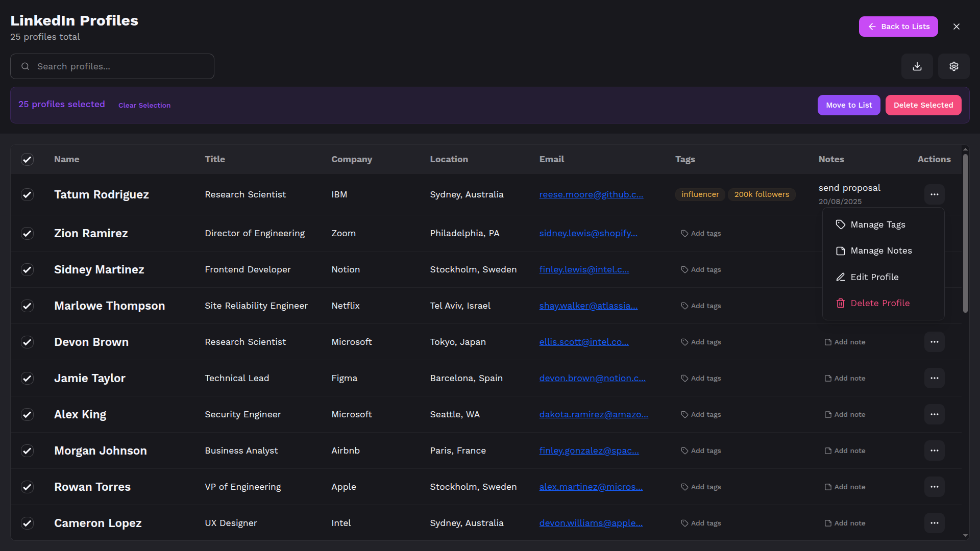This screenshot has width=980, height=551.
Task: Open the settings gear icon
Action: (953, 66)
